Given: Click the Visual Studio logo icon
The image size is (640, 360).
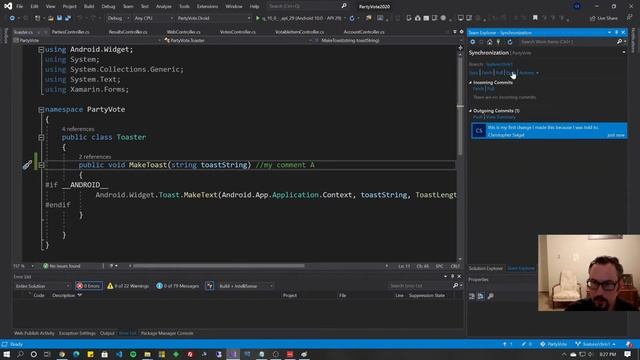Looking at the screenshot, I should tap(8, 6).
